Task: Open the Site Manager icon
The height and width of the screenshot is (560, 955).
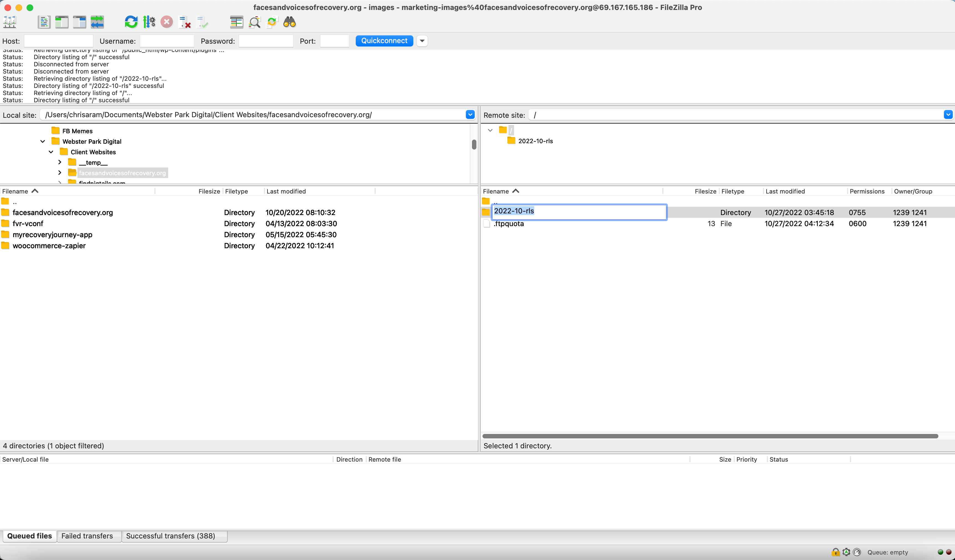Action: (x=10, y=22)
